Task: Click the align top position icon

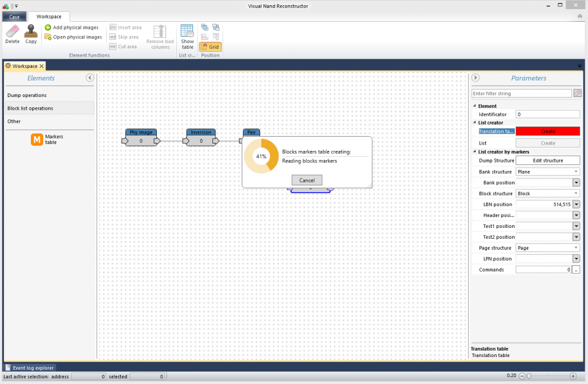Action: 216,37
